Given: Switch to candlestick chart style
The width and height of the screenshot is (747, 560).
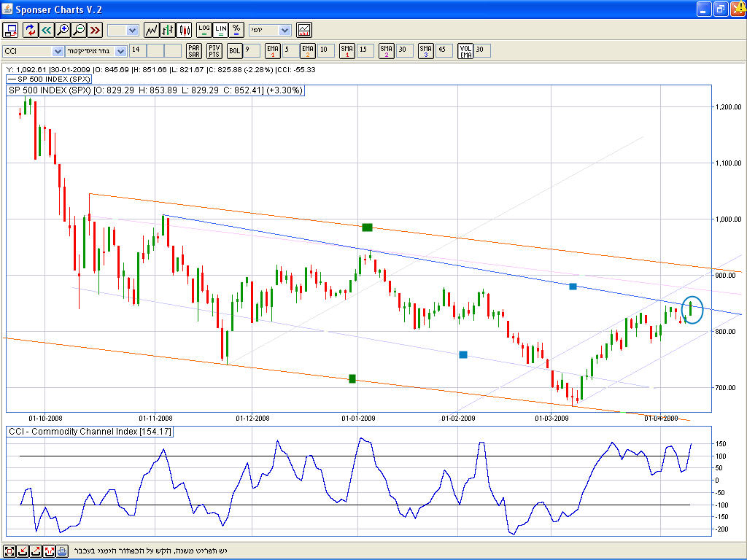Looking at the screenshot, I should pyautogui.click(x=185, y=30).
